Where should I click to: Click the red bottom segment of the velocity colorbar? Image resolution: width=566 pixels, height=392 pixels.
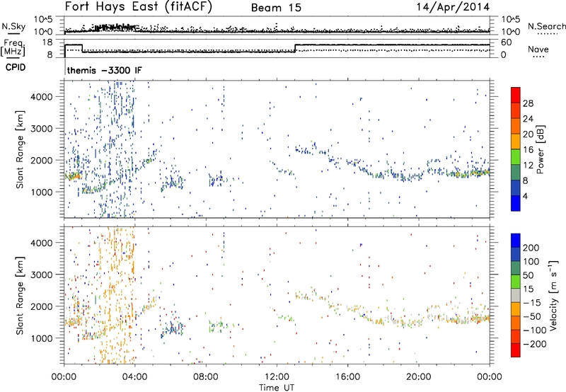(x=516, y=350)
